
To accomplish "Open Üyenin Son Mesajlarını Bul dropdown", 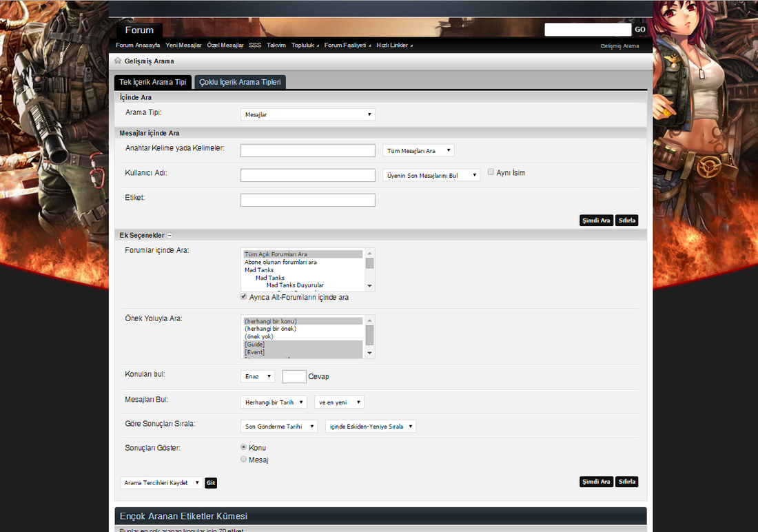I will point(431,175).
